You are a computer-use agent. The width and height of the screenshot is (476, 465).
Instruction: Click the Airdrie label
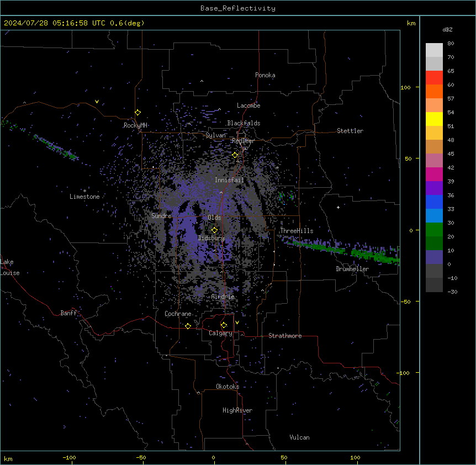[x=223, y=297]
